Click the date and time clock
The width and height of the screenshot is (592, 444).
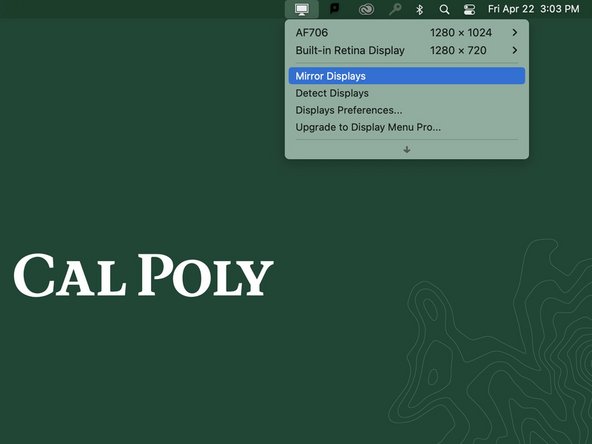click(x=533, y=9)
